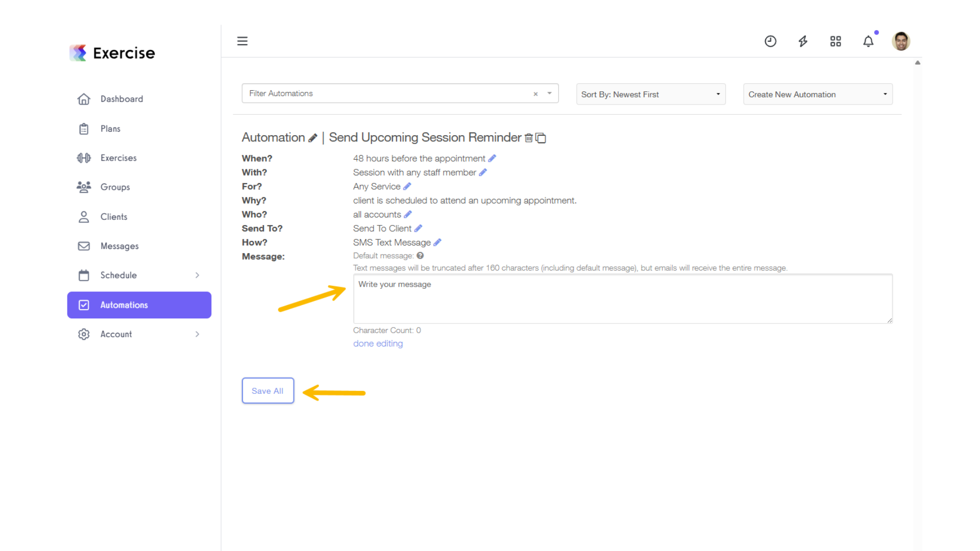Click the Send Upcoming Session Reminder title

click(x=425, y=137)
